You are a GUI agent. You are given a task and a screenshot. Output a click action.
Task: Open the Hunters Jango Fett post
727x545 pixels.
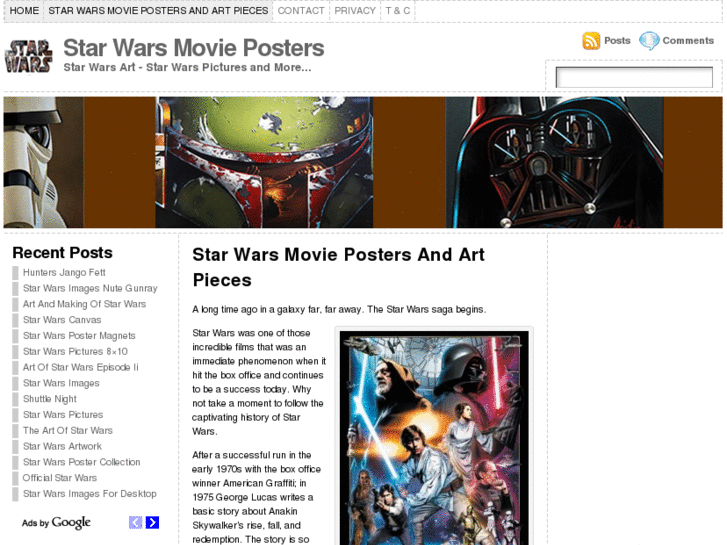[64, 272]
